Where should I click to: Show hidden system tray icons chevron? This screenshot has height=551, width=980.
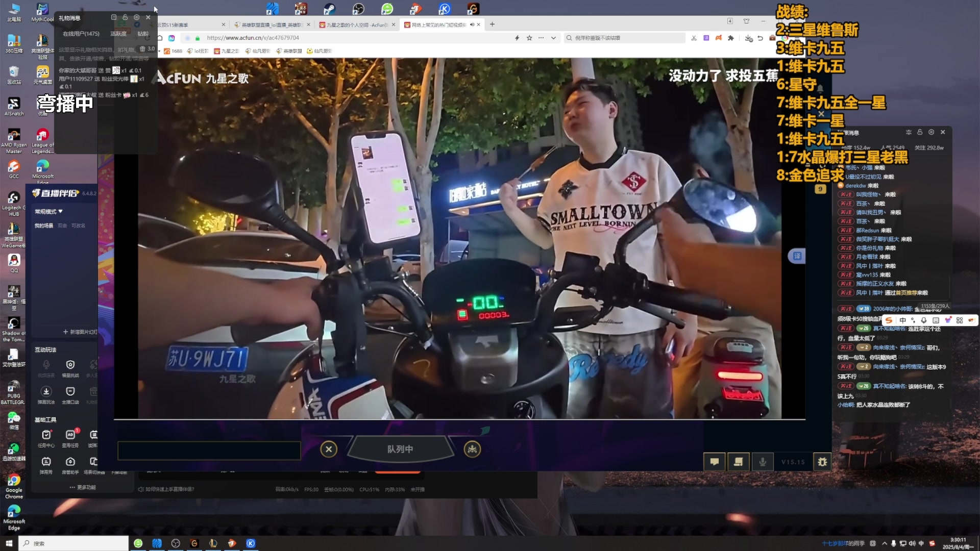[x=884, y=543]
